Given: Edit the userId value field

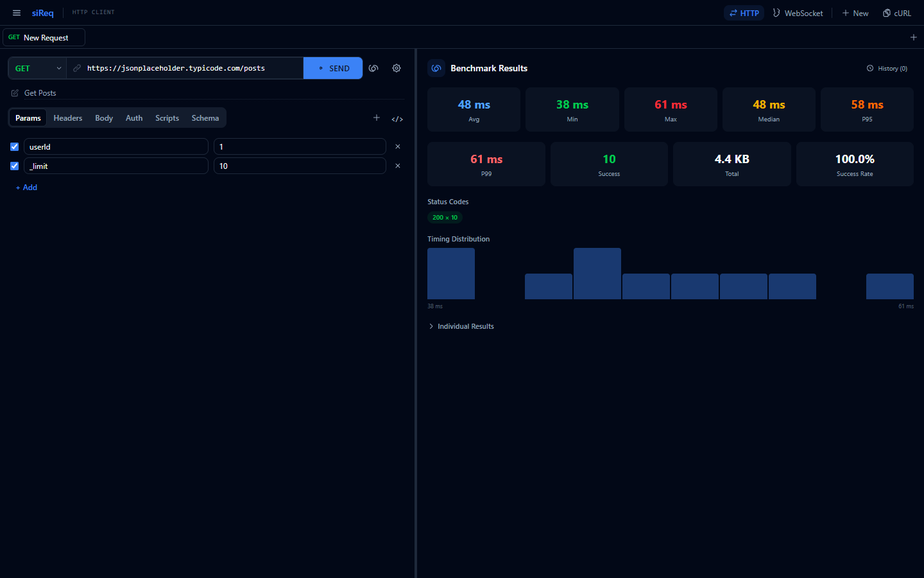Looking at the screenshot, I should coord(300,146).
